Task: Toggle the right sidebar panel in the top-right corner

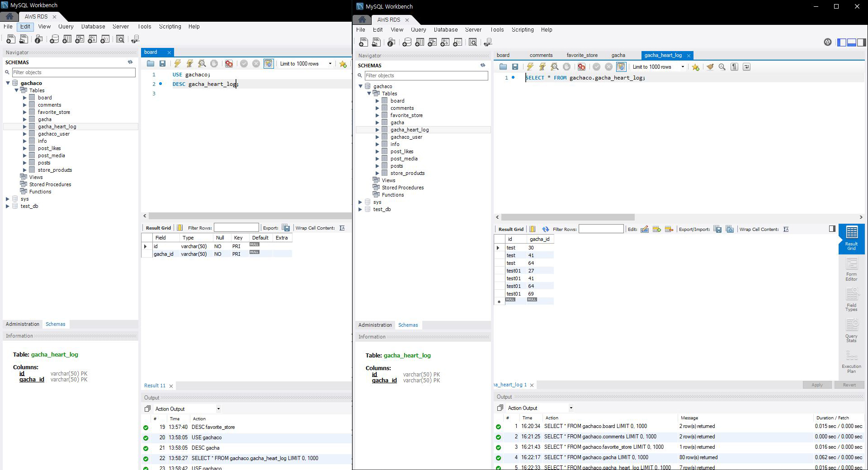Action: (x=862, y=42)
